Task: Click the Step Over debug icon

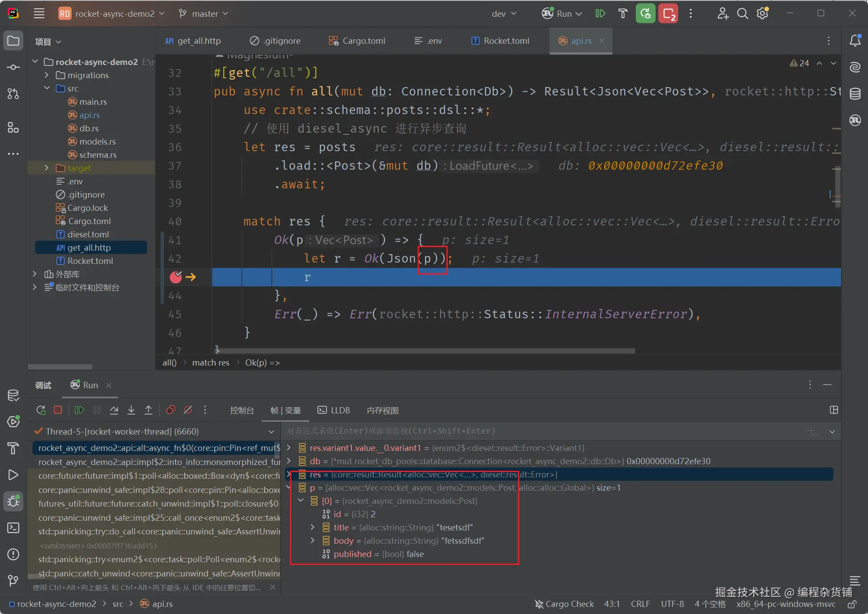Action: pyautogui.click(x=114, y=410)
